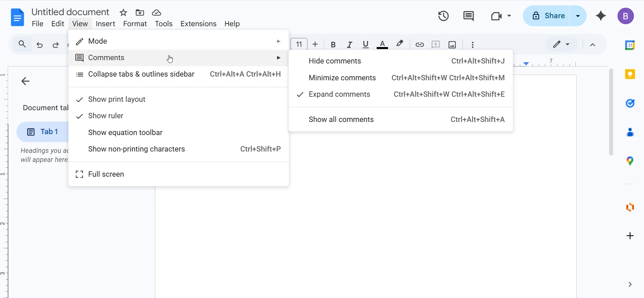
Task: Open version history clock icon
Action: coord(443,16)
